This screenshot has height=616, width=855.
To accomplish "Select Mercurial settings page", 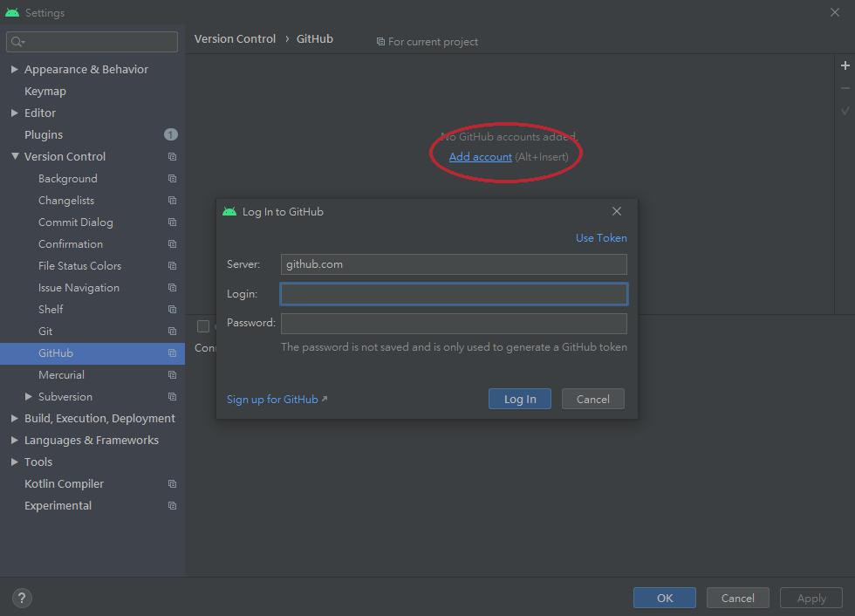I will point(61,374).
